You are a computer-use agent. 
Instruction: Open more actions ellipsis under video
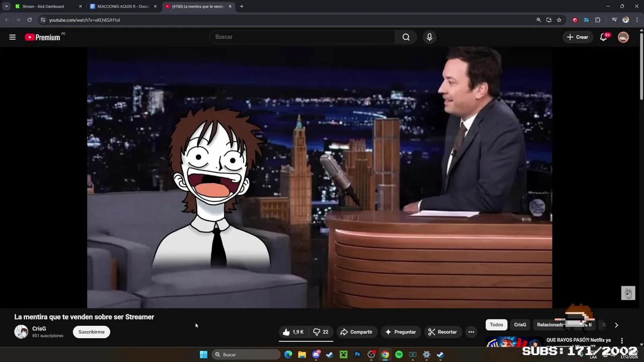tap(471, 332)
